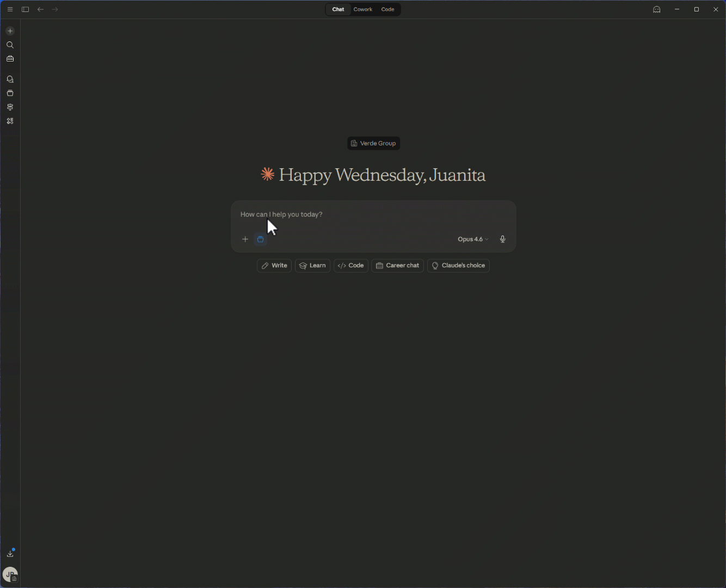
Task: Open the JP user profile menu
Action: 10,574
